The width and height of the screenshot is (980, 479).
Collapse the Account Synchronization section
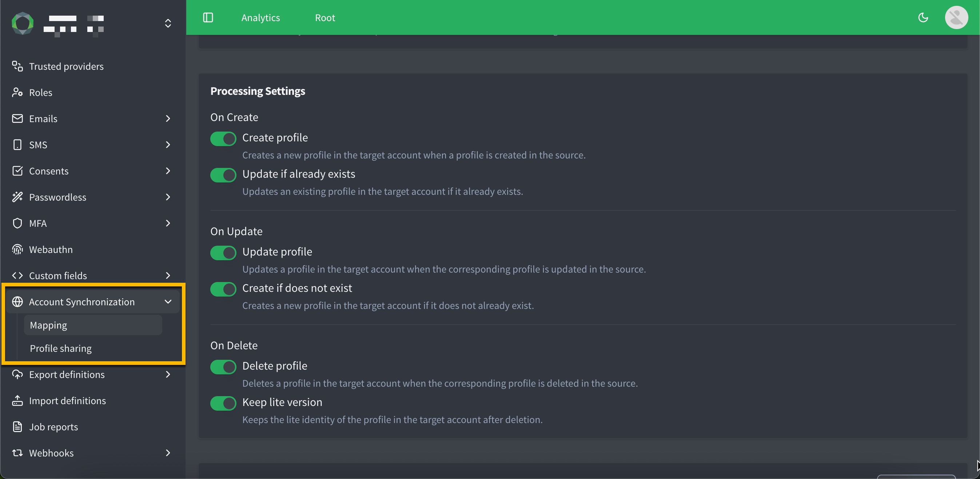click(168, 302)
